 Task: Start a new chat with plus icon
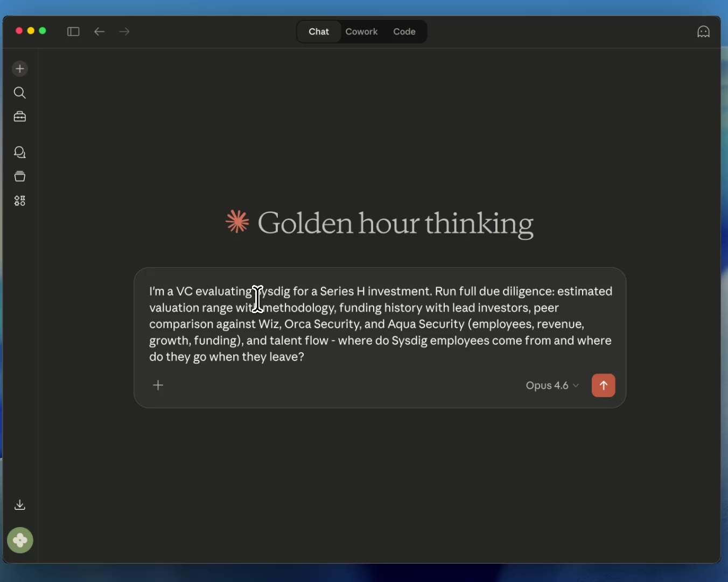pos(20,68)
